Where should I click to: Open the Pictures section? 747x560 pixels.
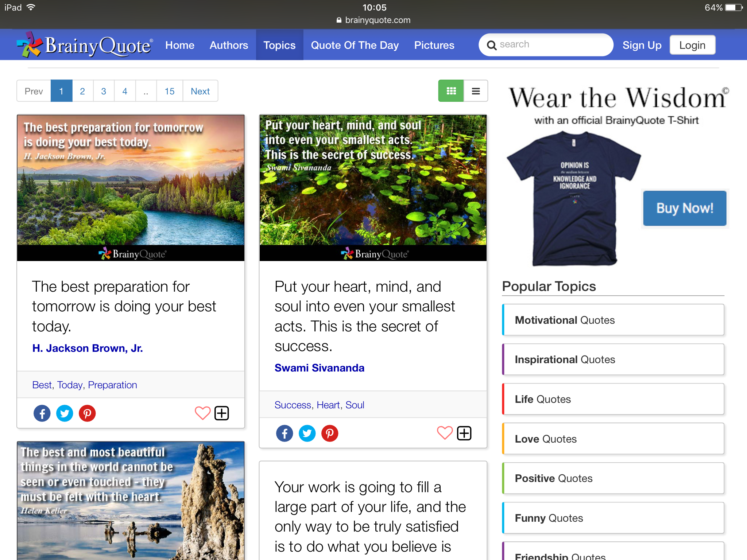tap(434, 45)
